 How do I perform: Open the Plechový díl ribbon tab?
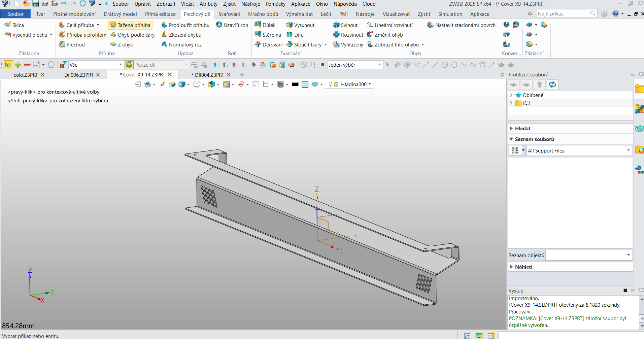tap(197, 14)
